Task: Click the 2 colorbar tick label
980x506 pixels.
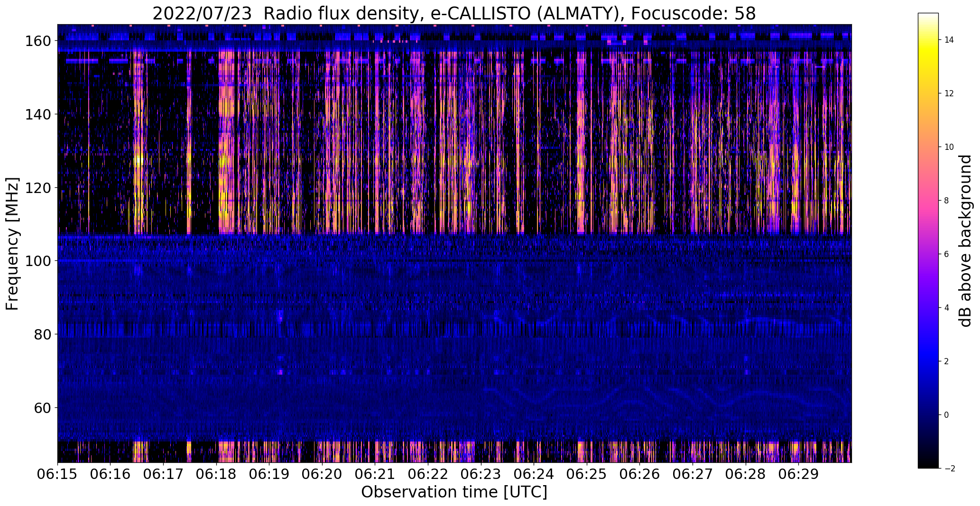Action: coord(947,361)
